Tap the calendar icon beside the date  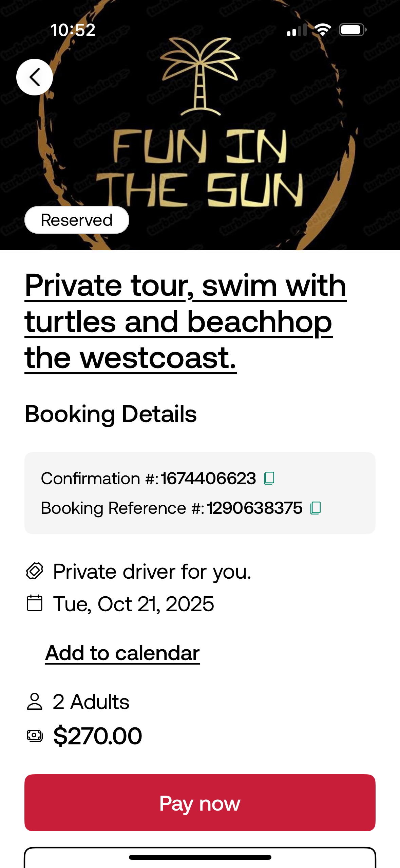(35, 603)
